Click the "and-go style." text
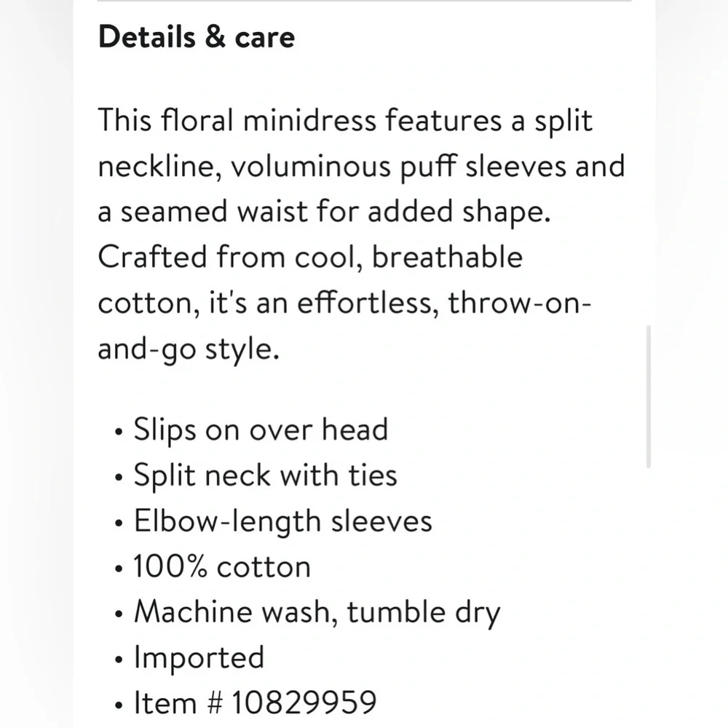Screen dimensions: 728x728 (189, 349)
